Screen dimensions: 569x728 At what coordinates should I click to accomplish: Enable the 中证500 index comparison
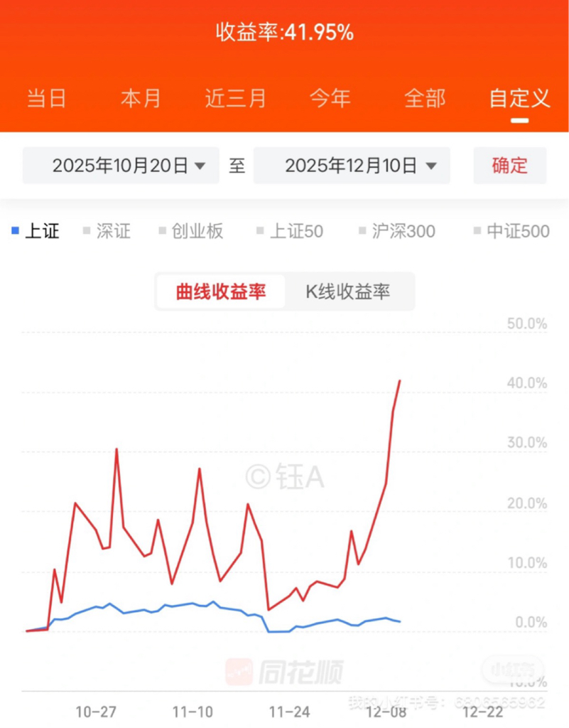[511, 231]
